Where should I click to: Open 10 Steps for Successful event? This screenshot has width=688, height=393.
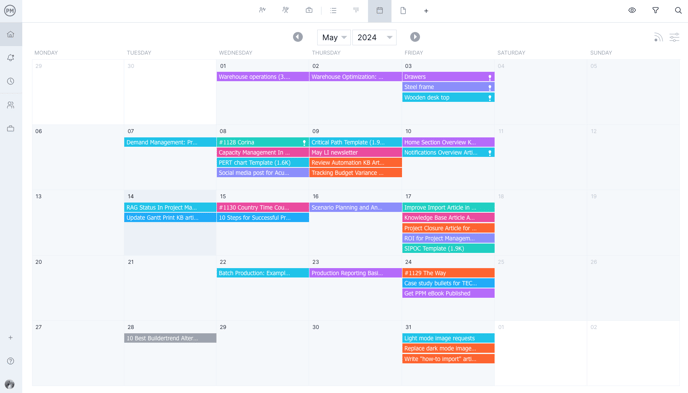(263, 218)
